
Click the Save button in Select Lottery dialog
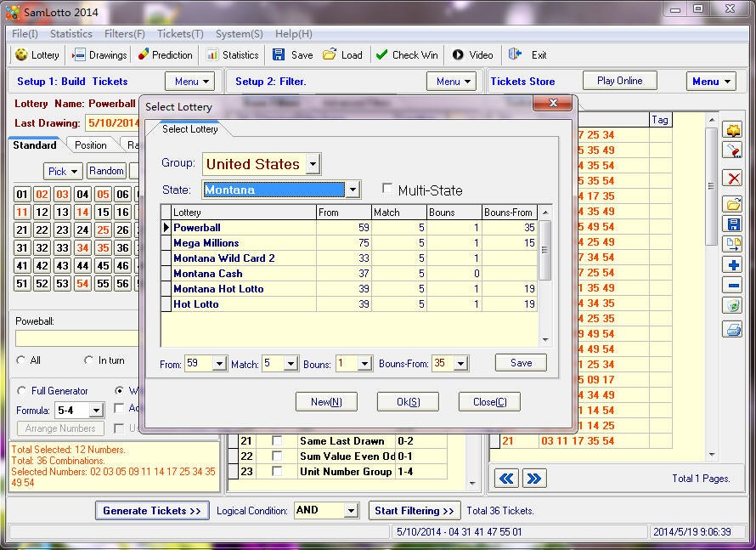click(x=521, y=363)
